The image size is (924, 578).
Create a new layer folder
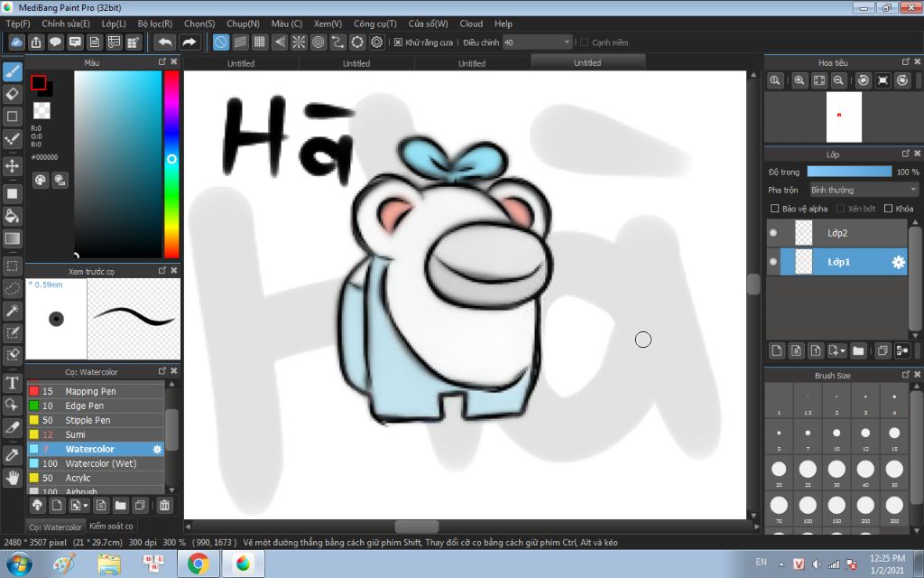[858, 351]
